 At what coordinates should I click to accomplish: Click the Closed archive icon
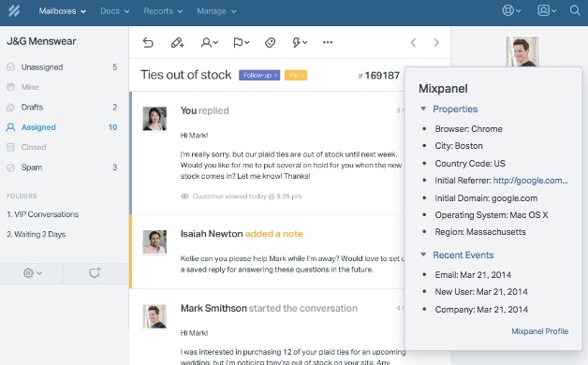point(10,147)
